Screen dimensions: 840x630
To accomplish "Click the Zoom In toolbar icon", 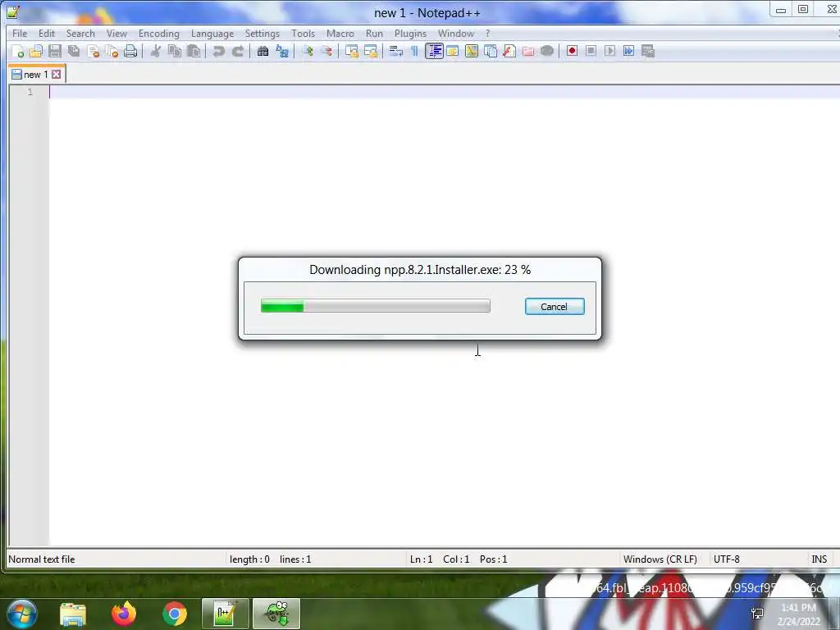I will click(x=308, y=52).
